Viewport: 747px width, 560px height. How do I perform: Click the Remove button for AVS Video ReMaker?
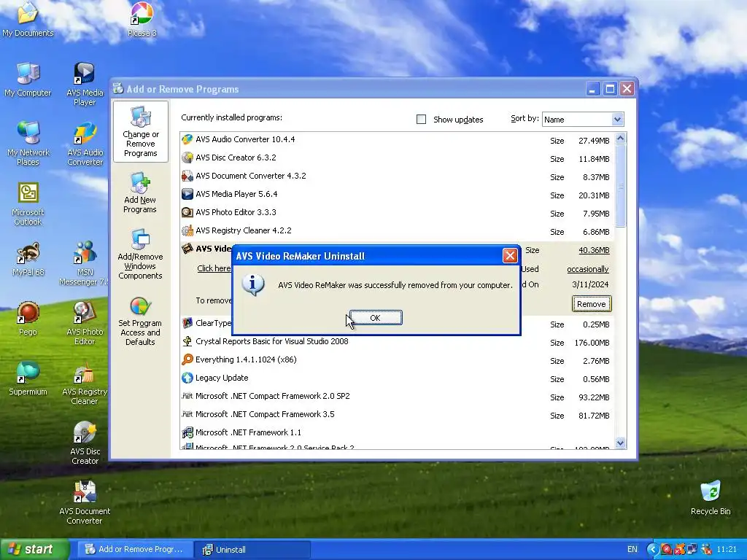(x=591, y=304)
